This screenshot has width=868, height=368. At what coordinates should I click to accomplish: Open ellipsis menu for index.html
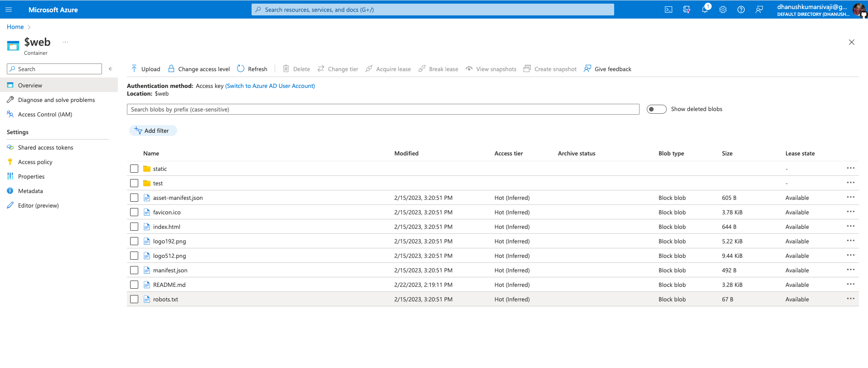[x=851, y=226]
